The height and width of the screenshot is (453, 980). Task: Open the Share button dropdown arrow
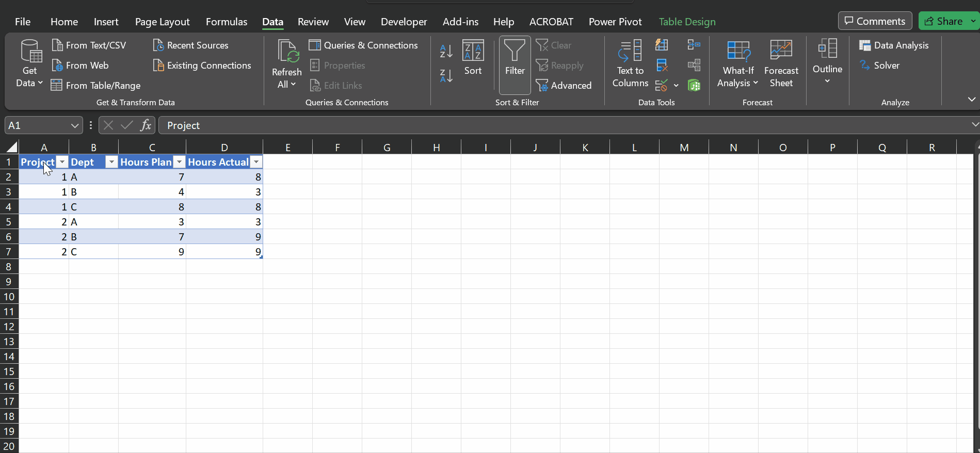973,21
